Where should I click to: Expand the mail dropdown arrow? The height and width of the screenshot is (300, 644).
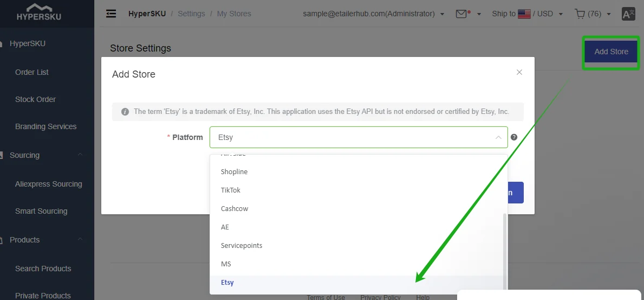pyautogui.click(x=479, y=14)
